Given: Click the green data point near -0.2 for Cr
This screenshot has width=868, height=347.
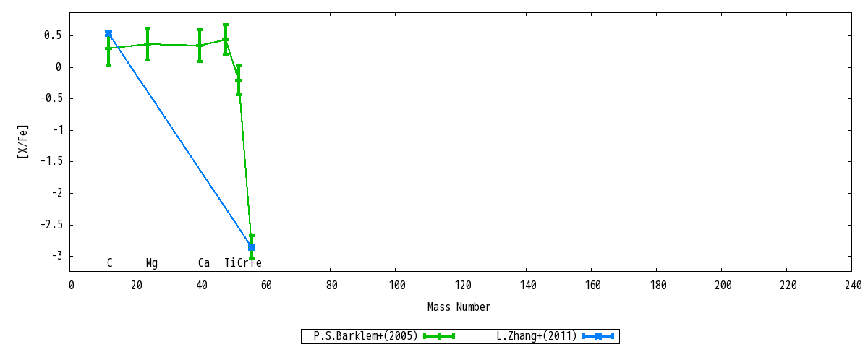Looking at the screenshot, I should click(x=239, y=80).
